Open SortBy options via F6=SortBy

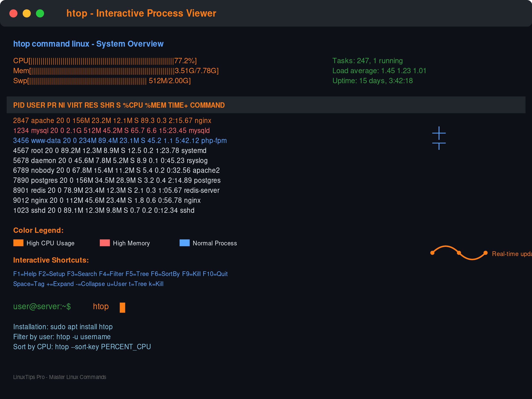(166, 274)
